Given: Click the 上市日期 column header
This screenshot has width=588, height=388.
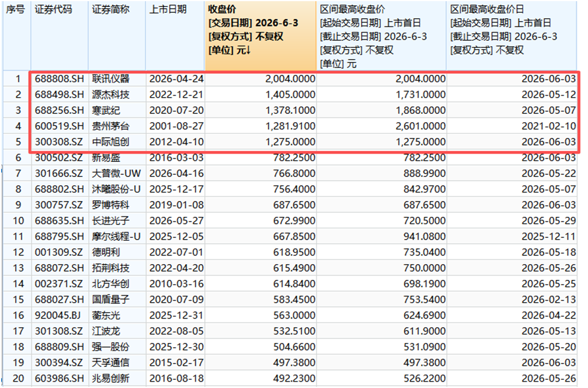Looking at the screenshot, I should pos(176,36).
